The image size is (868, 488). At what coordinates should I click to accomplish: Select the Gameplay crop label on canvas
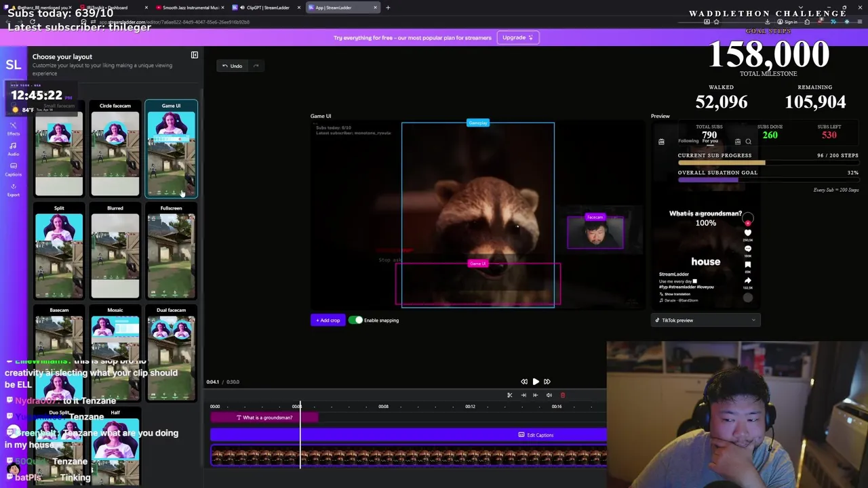[x=477, y=123]
